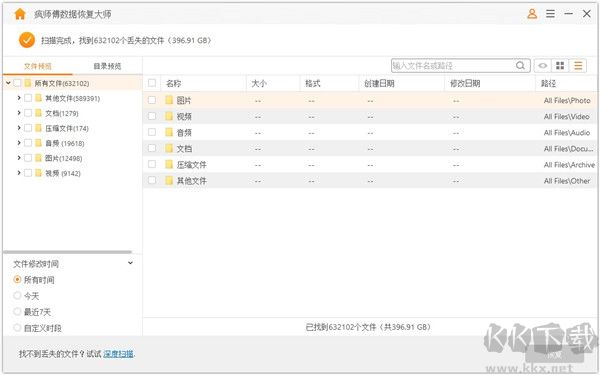The height and width of the screenshot is (375, 600).
Task: Check the 视频 row checkbox
Action: 152,116
